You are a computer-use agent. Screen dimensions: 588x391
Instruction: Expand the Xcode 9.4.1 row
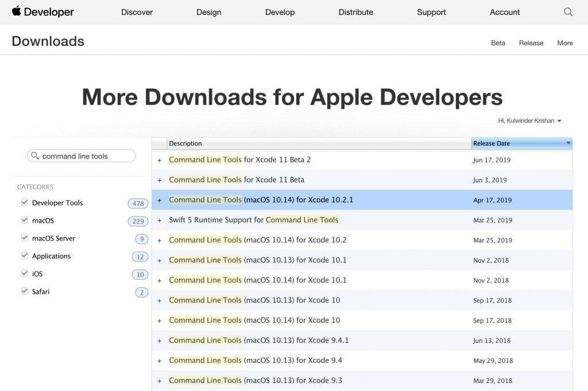coord(160,341)
